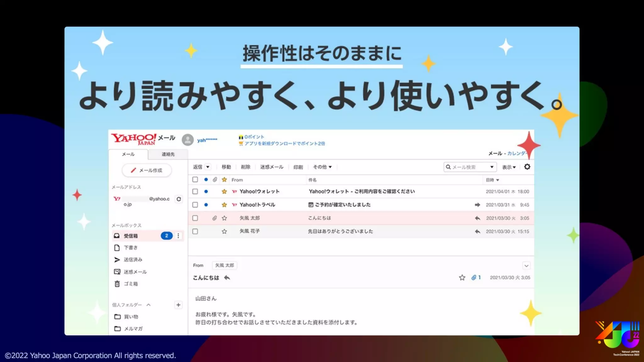Toggle unread dot on Yahoo!トラベル mail
This screenshot has height=362, width=644.
point(206,205)
